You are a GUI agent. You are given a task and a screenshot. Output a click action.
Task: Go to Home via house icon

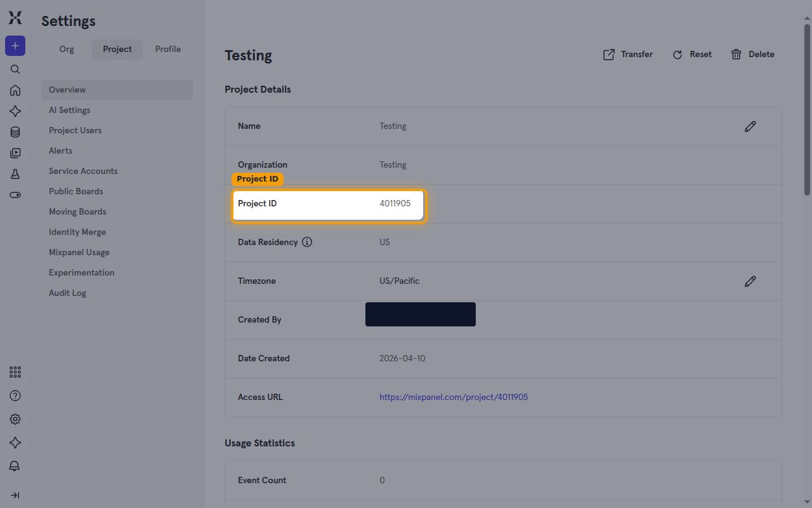click(15, 90)
